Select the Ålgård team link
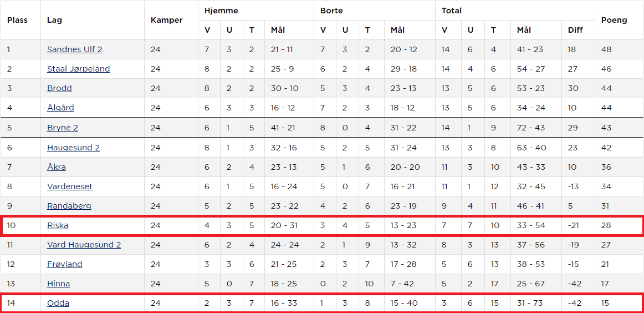This screenshot has width=644, height=313. pos(60,108)
